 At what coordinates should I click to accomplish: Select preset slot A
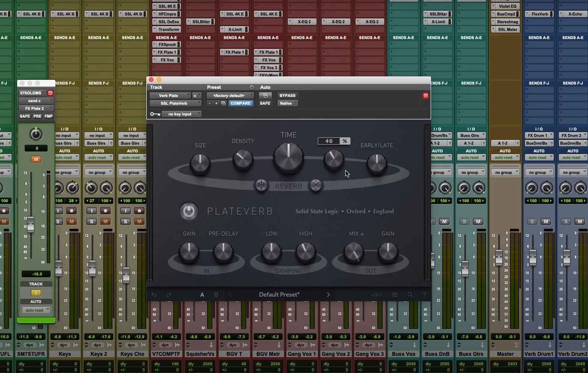(x=202, y=294)
